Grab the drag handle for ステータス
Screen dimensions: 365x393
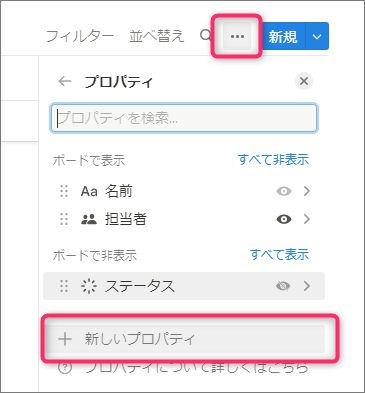tap(64, 286)
